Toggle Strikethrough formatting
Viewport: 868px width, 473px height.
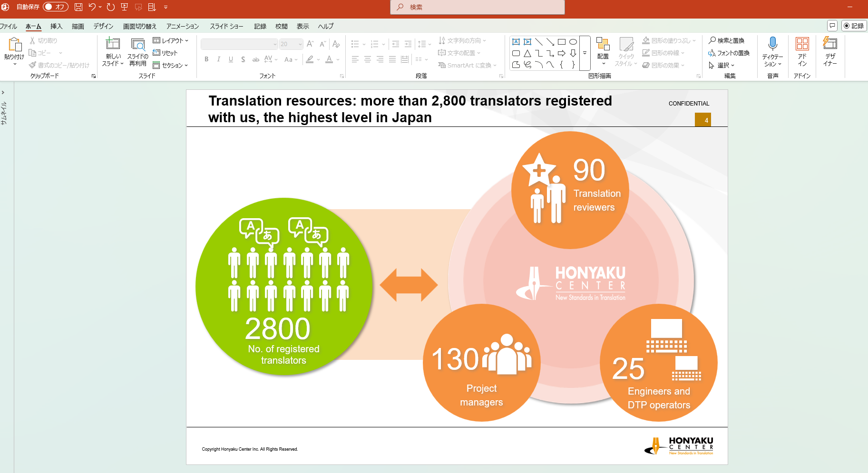255,59
